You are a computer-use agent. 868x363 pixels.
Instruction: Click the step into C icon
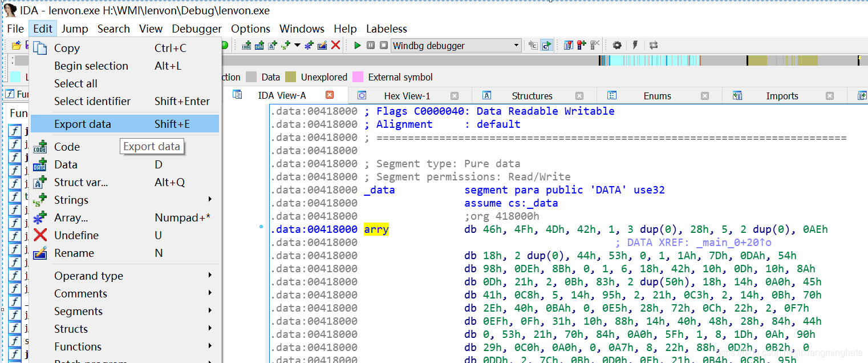[x=533, y=45]
